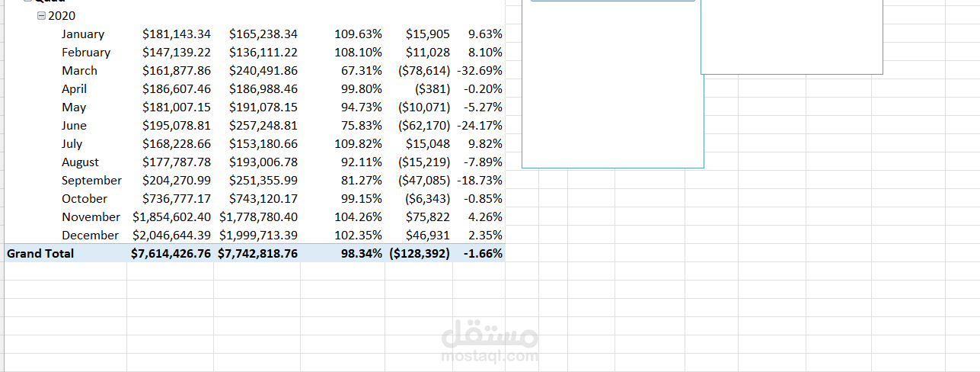The image size is (980, 372).
Task: Click the cell showing $736,777.17
Action: (177, 199)
